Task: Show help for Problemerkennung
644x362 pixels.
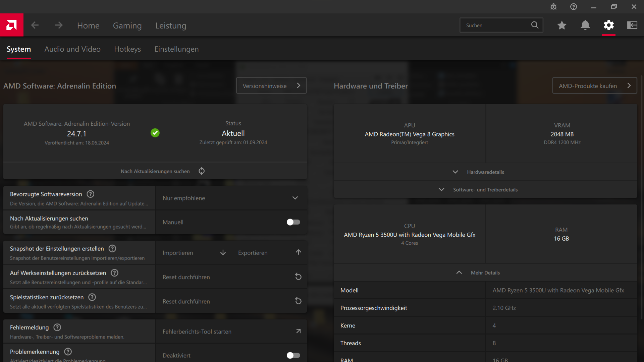Action: click(68, 352)
